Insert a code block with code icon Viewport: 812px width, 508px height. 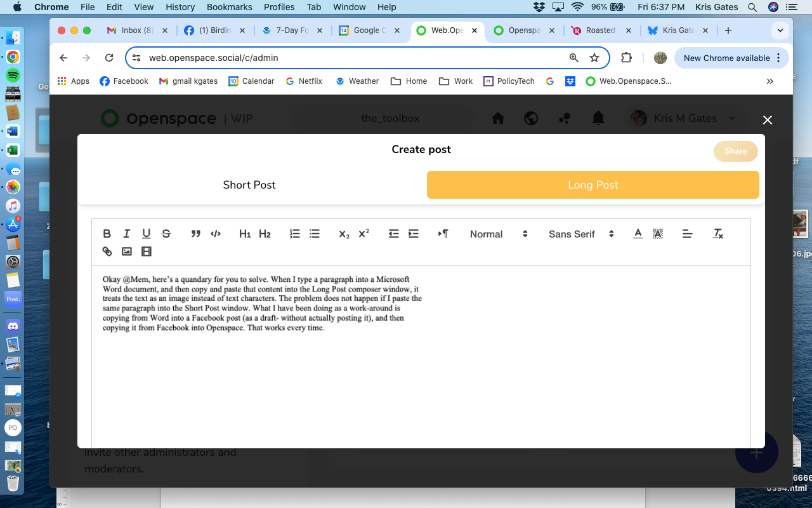pyautogui.click(x=216, y=234)
